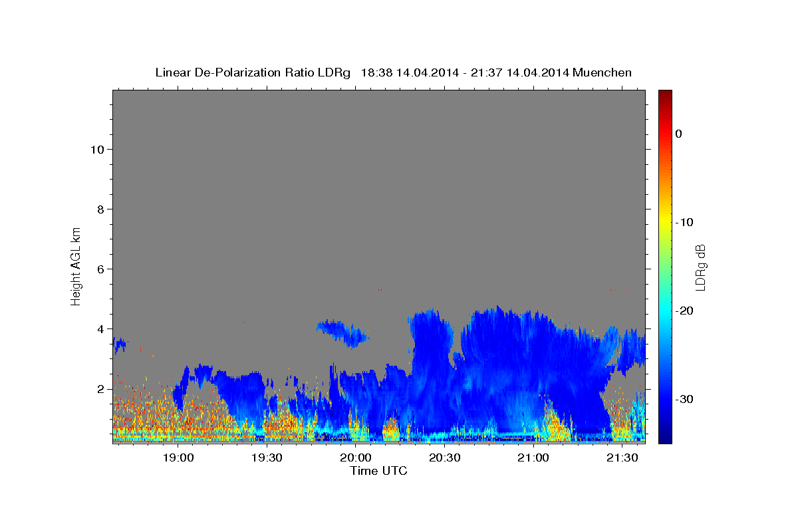Click the height tick label 10
The height and width of the screenshot is (532, 798).
tap(96, 149)
